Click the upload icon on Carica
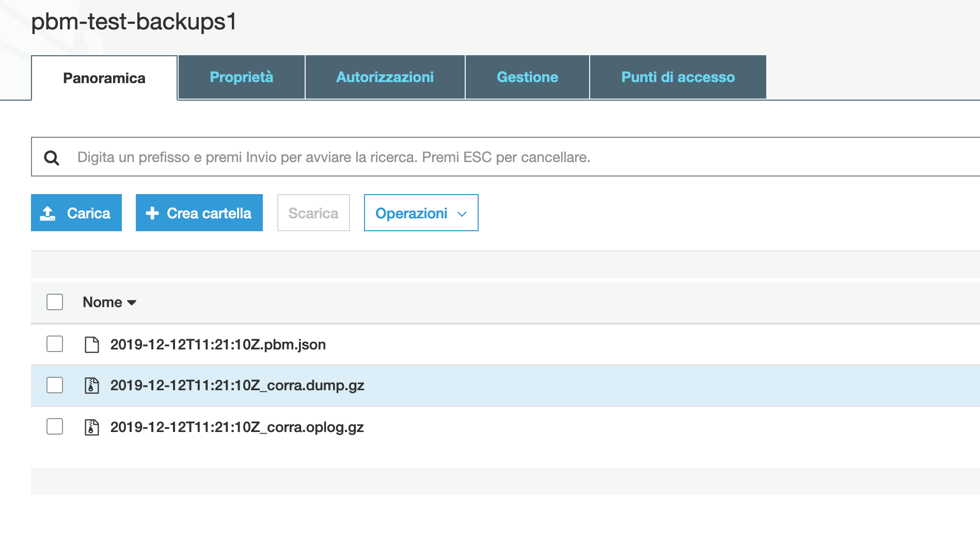Viewport: 980px width, 543px height. point(48,213)
